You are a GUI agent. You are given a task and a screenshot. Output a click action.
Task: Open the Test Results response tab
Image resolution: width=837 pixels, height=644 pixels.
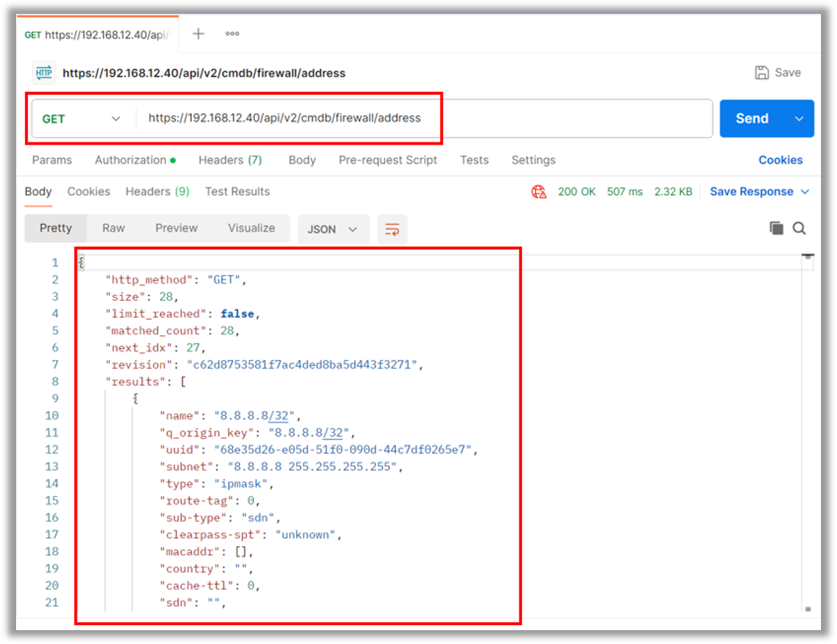pyautogui.click(x=237, y=191)
